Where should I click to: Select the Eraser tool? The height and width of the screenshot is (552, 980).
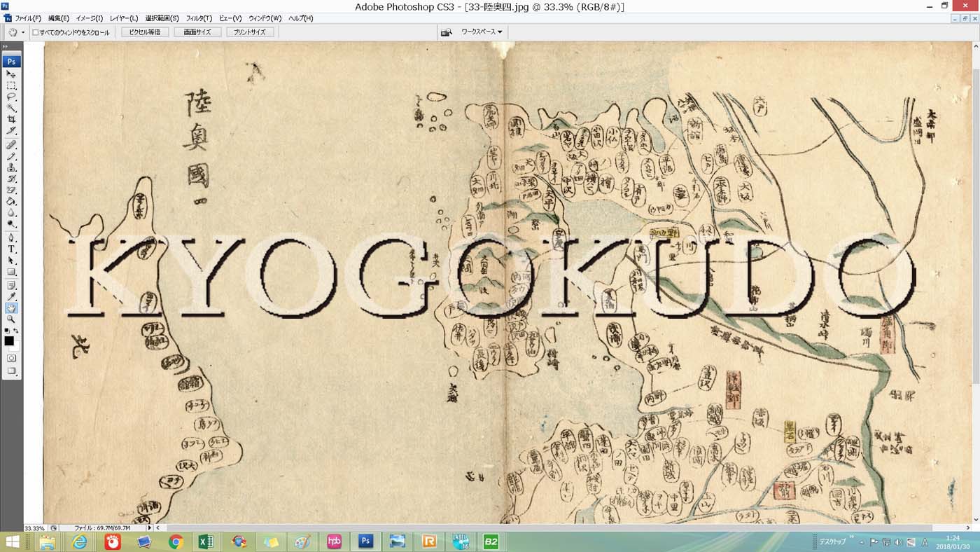coord(11,190)
